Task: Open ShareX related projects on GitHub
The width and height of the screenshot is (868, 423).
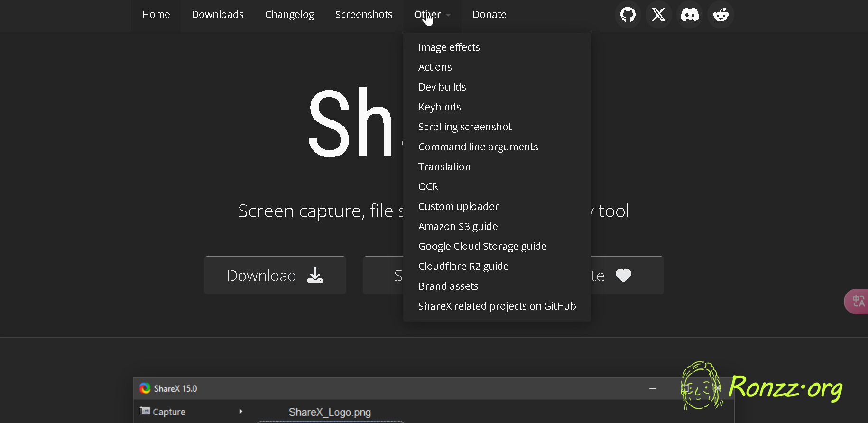Action: 497,306
